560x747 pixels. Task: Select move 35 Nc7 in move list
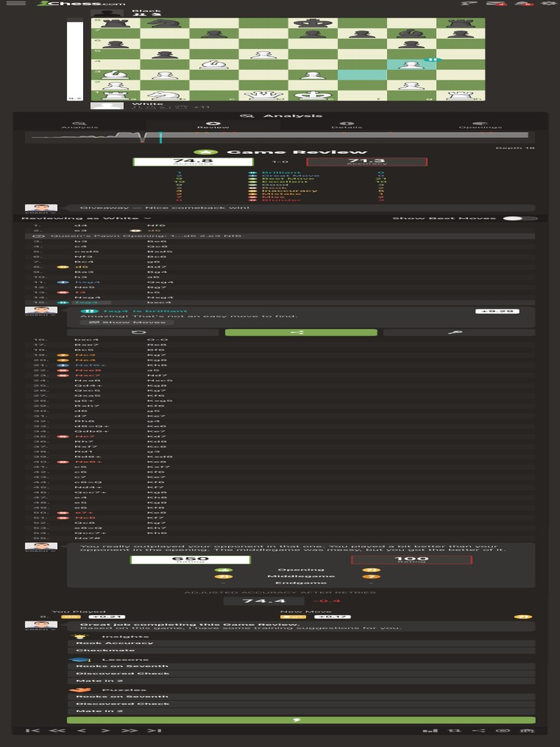[85, 436]
